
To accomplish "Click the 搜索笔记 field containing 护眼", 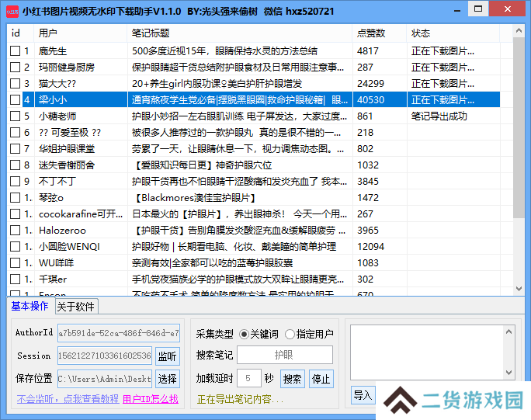I will 285,355.
